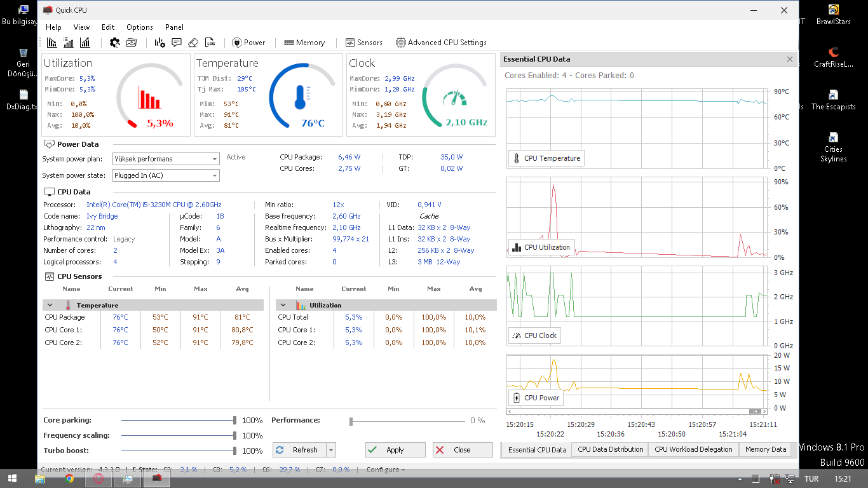The height and width of the screenshot is (488, 868).
Task: Click the graph horizontal scrollbar under CPU Power
Action: point(637,412)
